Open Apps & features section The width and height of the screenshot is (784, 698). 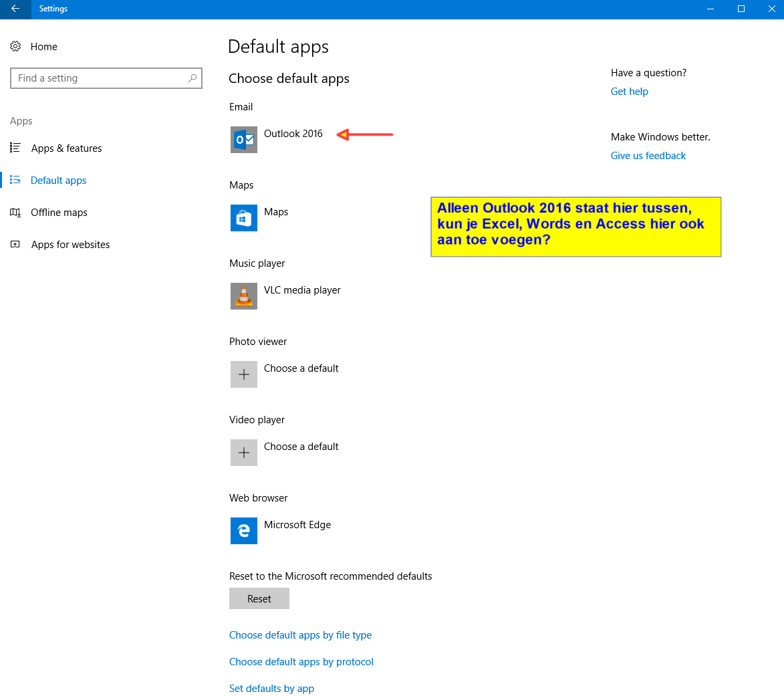pos(66,148)
